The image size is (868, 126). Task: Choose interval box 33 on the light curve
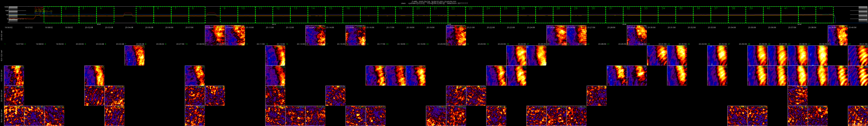(x=649, y=15)
